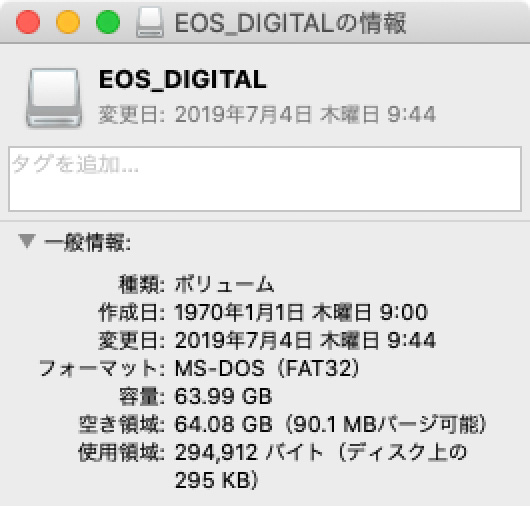
Task: Click the bold EOS_DIGITAL volume name
Action: point(183,79)
